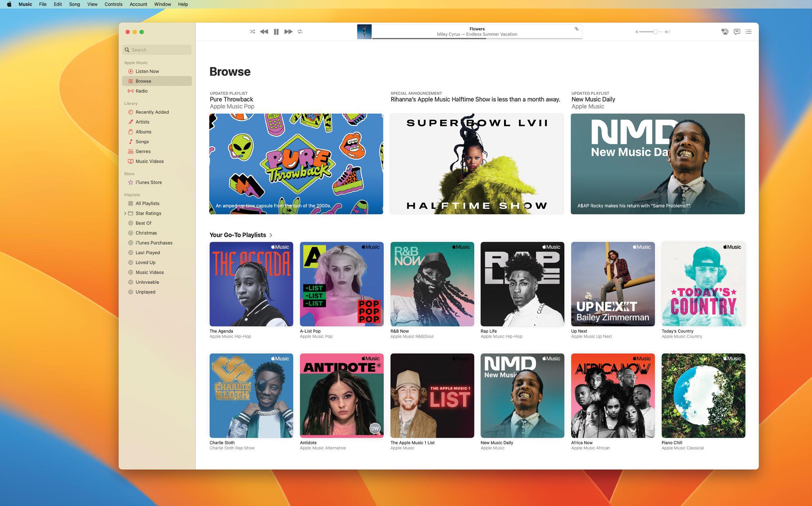Open the Pure Throwback featured banner
The height and width of the screenshot is (506, 812).
pos(296,164)
